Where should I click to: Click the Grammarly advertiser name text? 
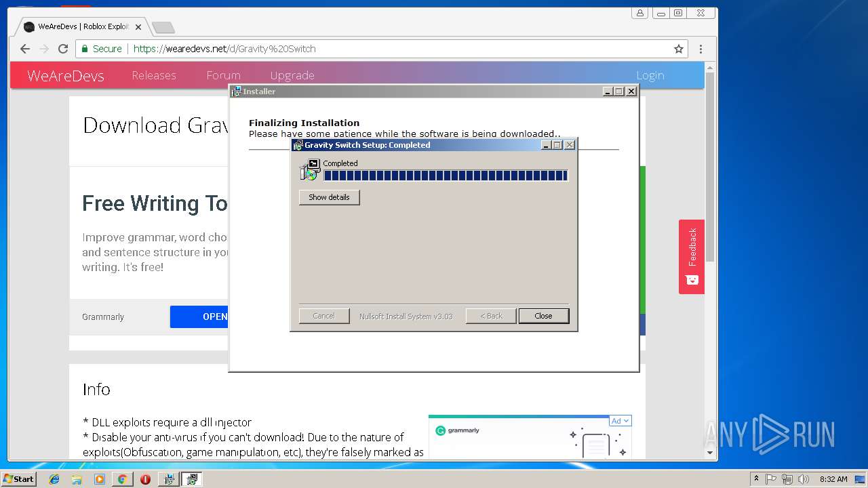[103, 317]
